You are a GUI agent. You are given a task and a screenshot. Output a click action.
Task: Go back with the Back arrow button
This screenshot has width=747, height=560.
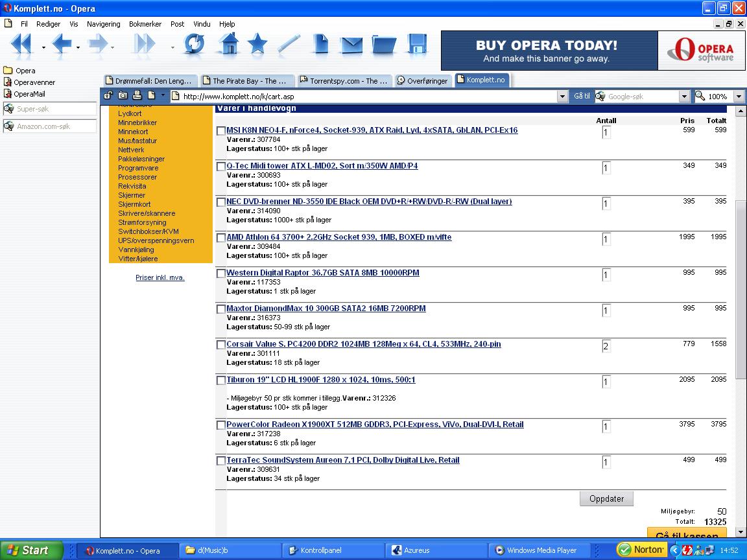coord(62,44)
